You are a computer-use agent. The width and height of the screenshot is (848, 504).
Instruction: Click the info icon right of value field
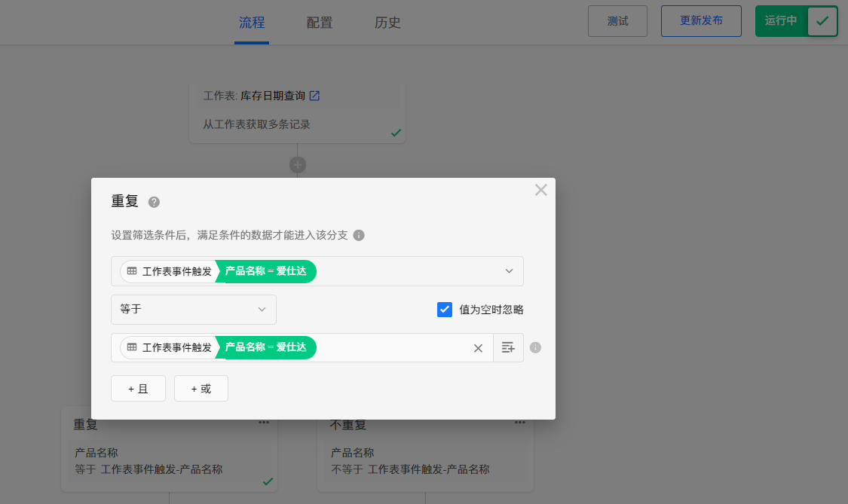coord(535,348)
